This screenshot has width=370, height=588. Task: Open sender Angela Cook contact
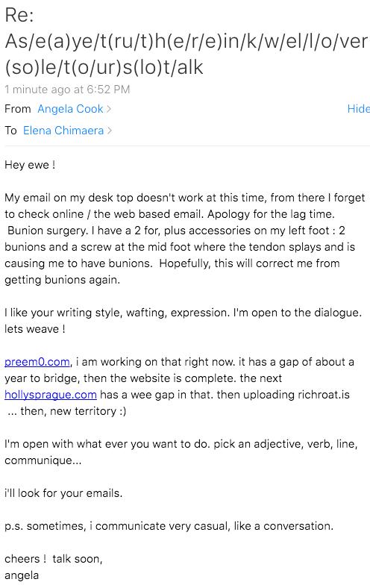(70, 109)
